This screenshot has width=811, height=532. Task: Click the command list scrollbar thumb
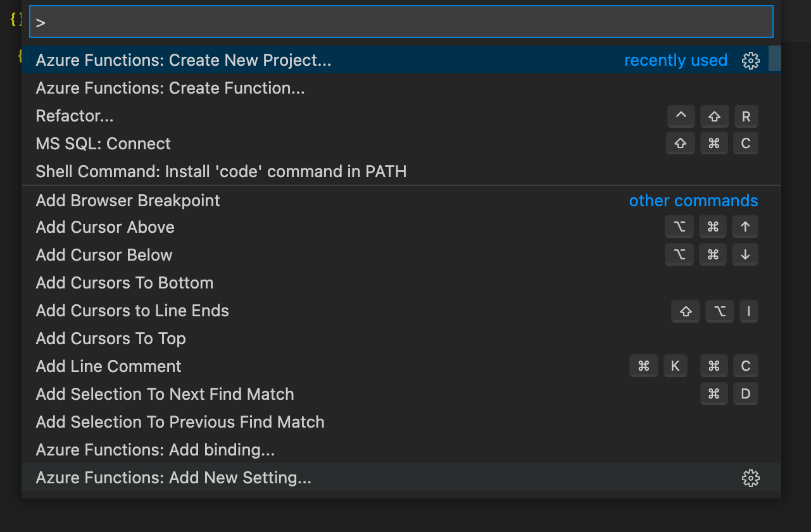click(x=774, y=58)
